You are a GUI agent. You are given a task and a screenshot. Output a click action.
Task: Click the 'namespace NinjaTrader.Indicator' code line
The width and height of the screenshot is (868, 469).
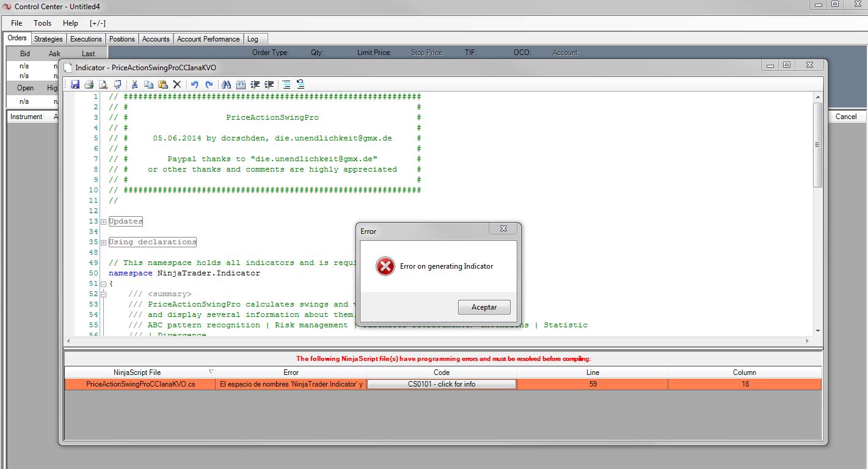tap(184, 273)
